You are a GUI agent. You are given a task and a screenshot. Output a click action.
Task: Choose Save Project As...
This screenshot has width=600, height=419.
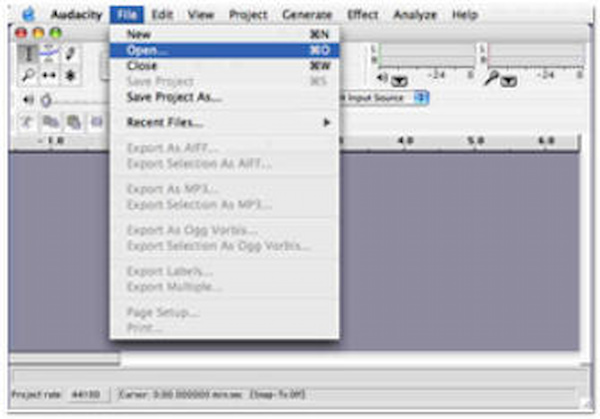224,97
